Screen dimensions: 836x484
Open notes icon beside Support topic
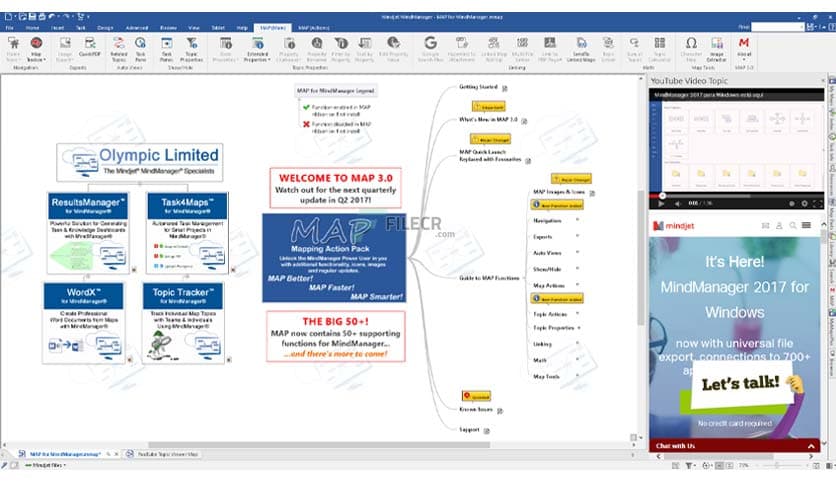tap(486, 431)
